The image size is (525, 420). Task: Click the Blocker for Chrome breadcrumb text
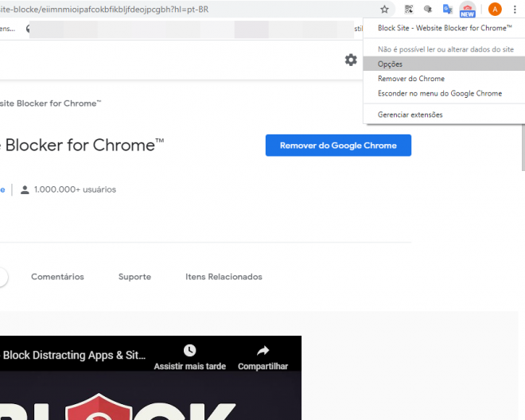(50, 103)
